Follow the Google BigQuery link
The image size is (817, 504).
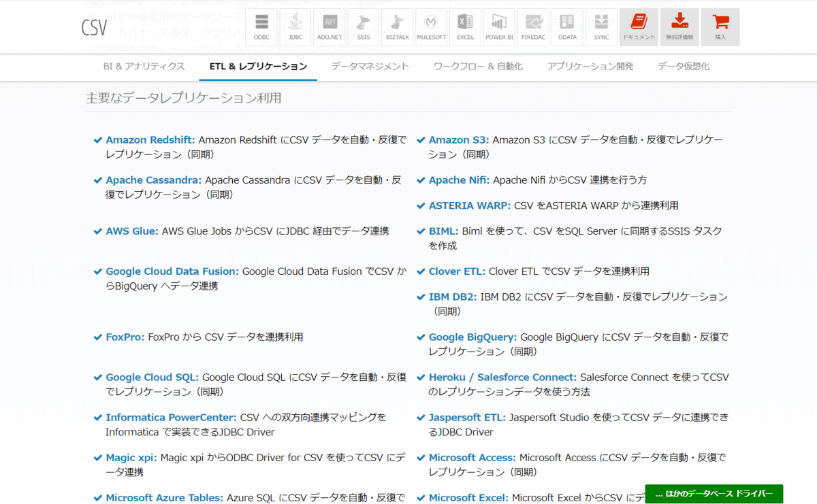coord(472,337)
